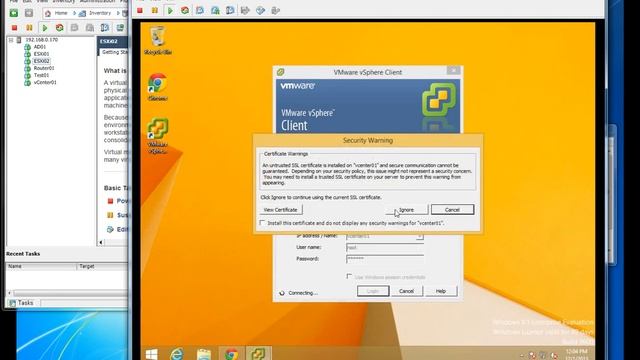Screen dimensions: 640x360
Task: Click the clock in guest system tray
Action: coord(577,355)
